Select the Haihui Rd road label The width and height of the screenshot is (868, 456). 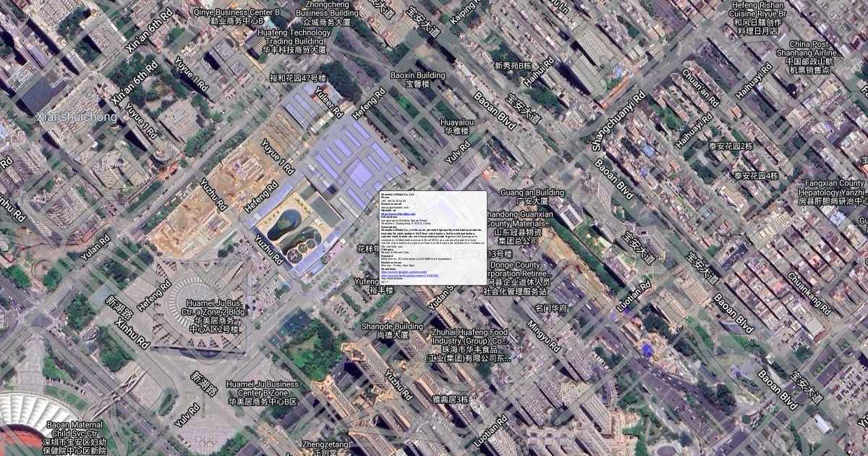538,71
